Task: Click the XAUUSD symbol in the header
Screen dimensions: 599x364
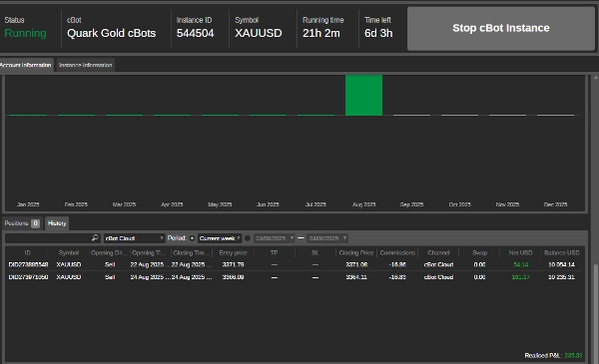Action: 259,33
